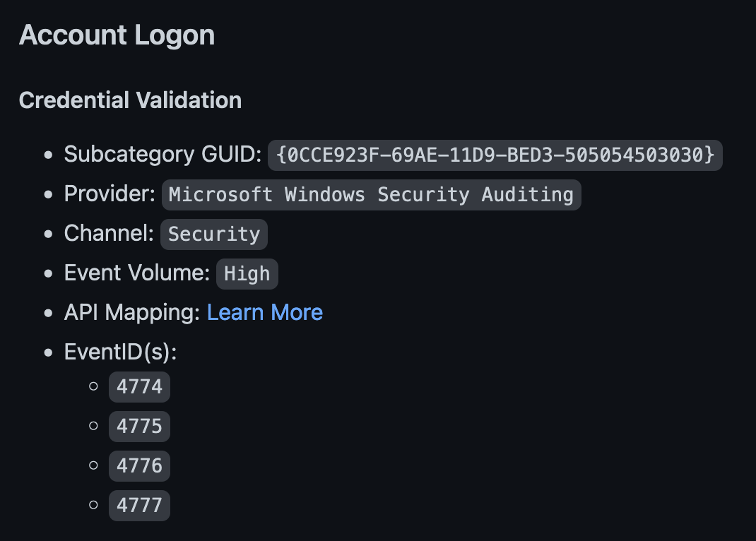Select the High event volume value
This screenshot has width=756, height=541.
[247, 273]
